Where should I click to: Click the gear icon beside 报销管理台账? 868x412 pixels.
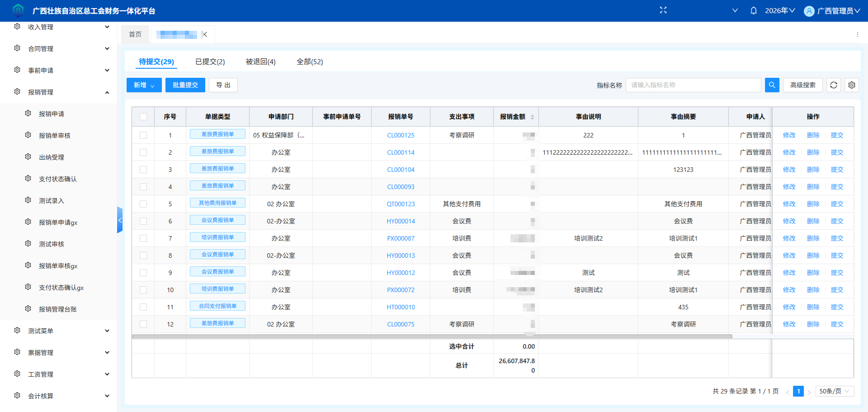pos(28,309)
